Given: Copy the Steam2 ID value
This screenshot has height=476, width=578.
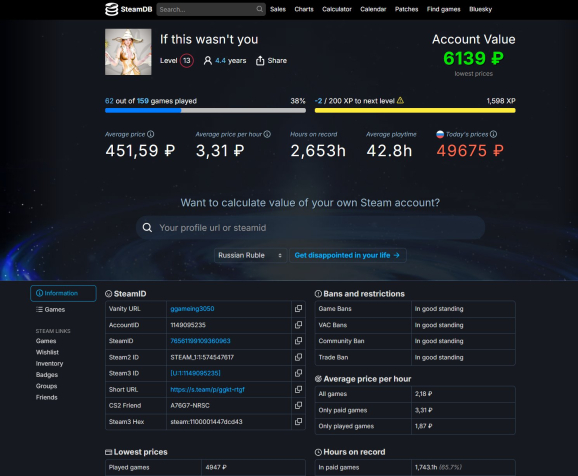Looking at the screenshot, I should tap(298, 357).
